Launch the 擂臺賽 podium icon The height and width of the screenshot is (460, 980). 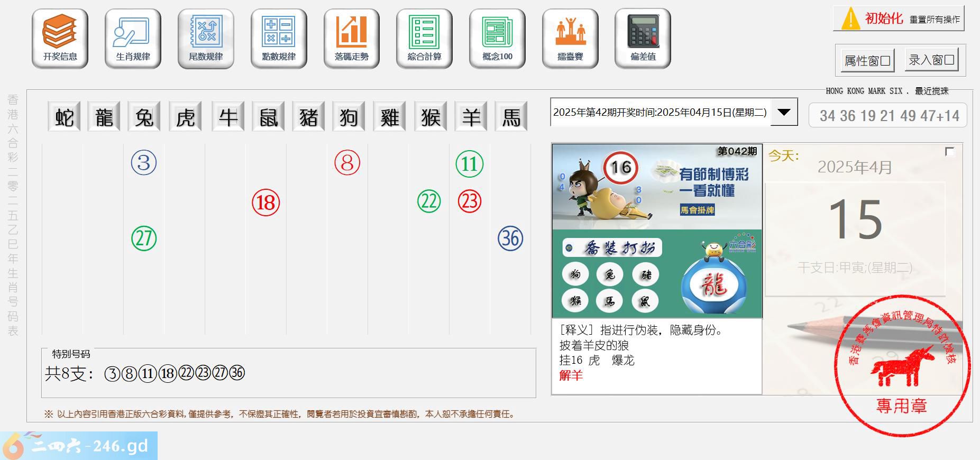pyautogui.click(x=570, y=39)
